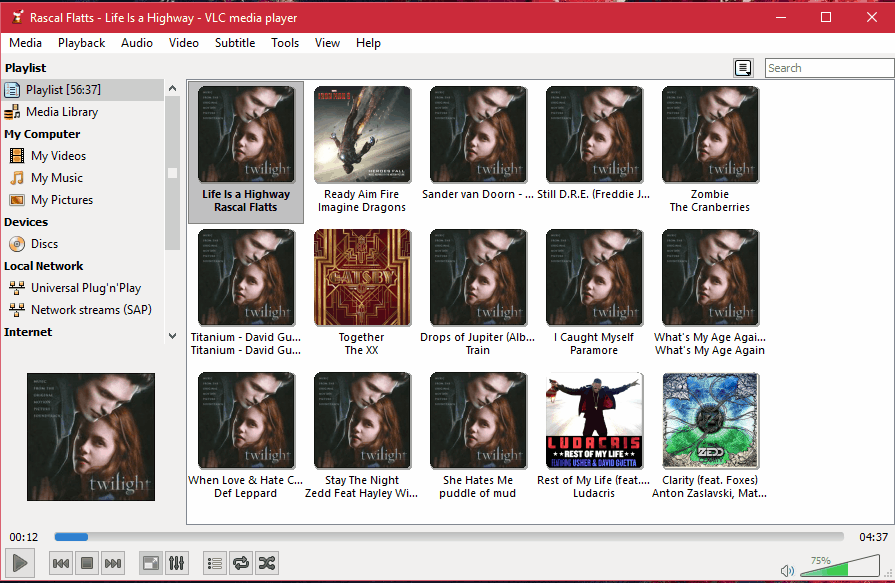Open extended settings equalizer icon
Image resolution: width=895 pixels, height=583 pixels.
[x=176, y=564]
